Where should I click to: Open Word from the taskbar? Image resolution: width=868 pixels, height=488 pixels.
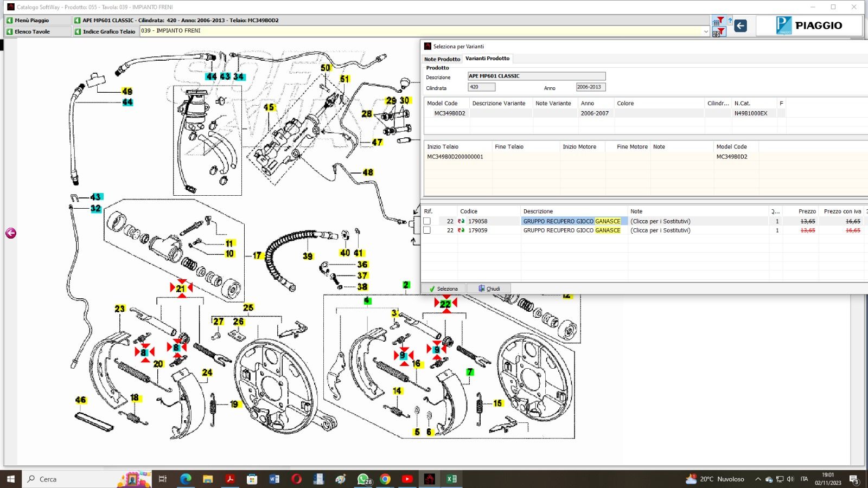[x=274, y=479]
